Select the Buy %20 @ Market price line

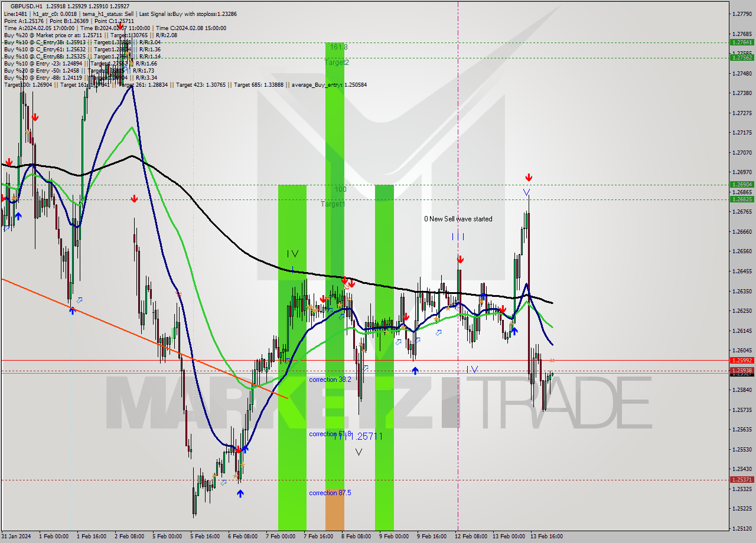[90, 35]
